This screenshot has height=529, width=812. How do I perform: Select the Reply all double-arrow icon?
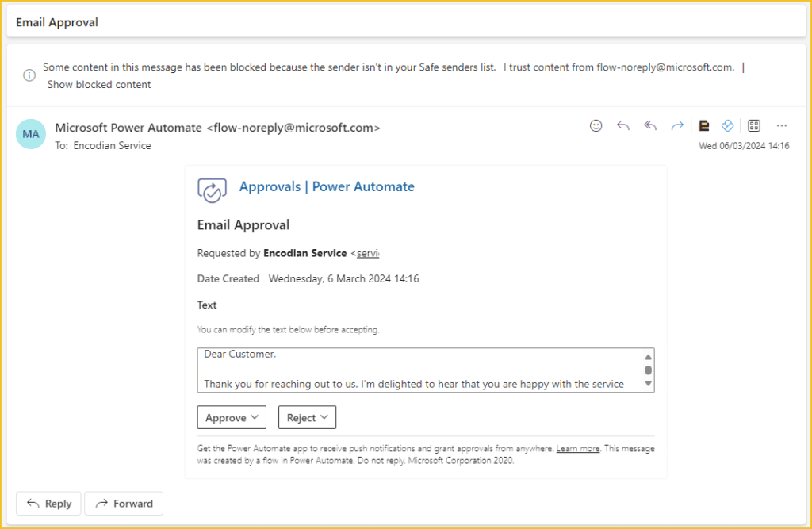coord(649,125)
